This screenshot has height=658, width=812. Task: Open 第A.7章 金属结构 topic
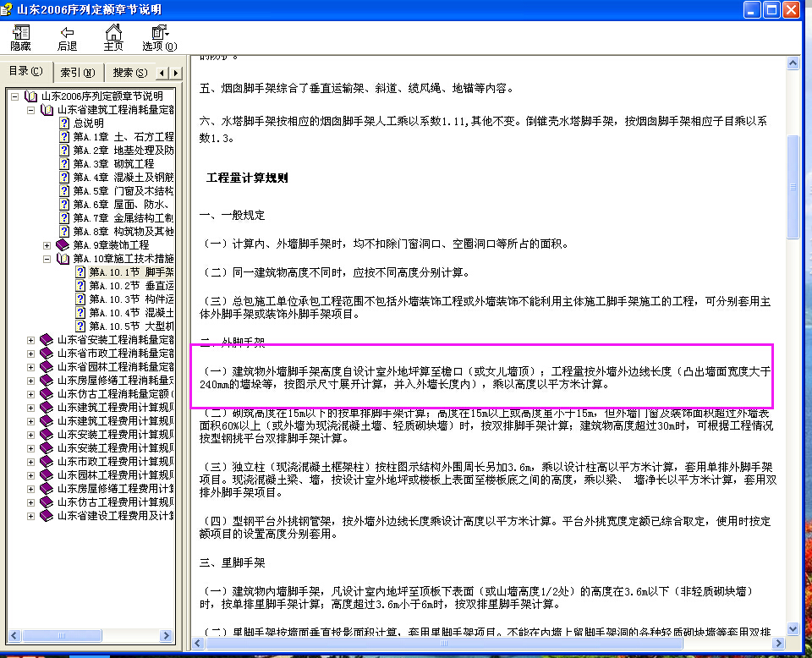pyautogui.click(x=123, y=217)
